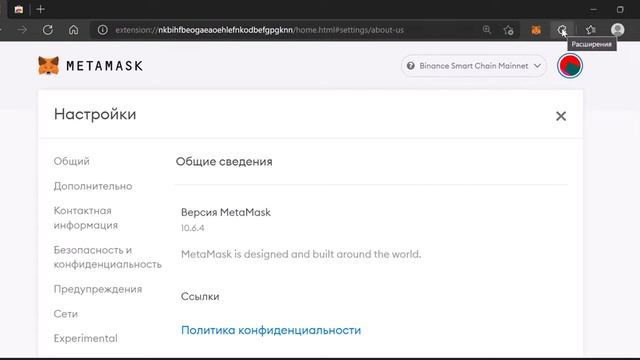Viewport: 640px width, 360px height.
Task: Click the forward navigation arrow
Action: [x=22, y=30]
